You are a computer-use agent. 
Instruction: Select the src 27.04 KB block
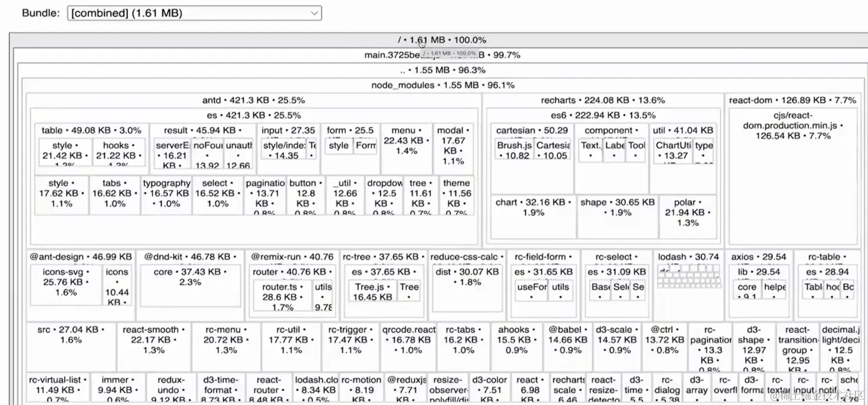click(x=71, y=346)
